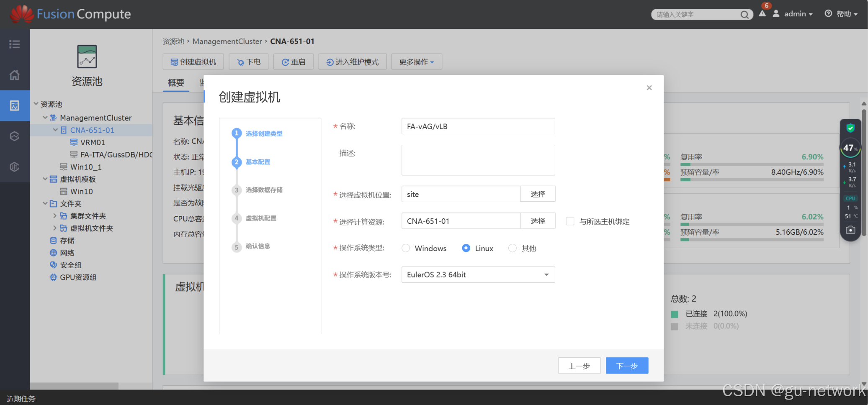Screen dimensions: 868x405
Task: Select the Linux OS type radio
Action: 466,248
